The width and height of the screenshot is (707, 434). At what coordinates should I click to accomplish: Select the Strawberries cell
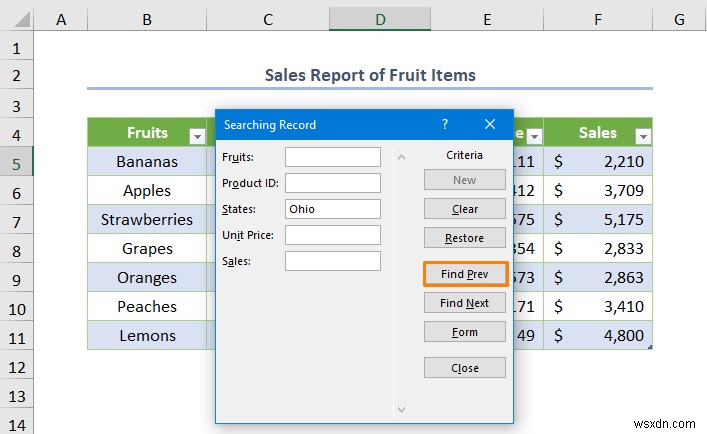[x=147, y=219]
